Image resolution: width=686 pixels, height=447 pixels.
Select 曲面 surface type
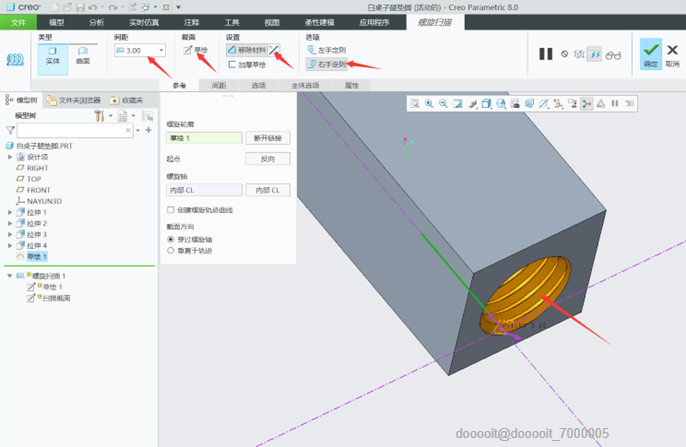click(83, 56)
